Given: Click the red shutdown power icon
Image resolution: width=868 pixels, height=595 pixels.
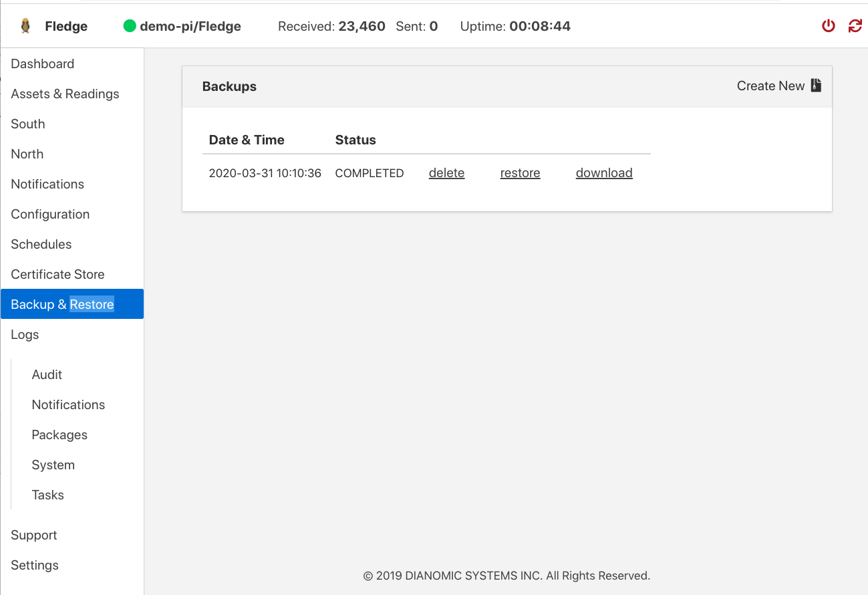Looking at the screenshot, I should 829,26.
